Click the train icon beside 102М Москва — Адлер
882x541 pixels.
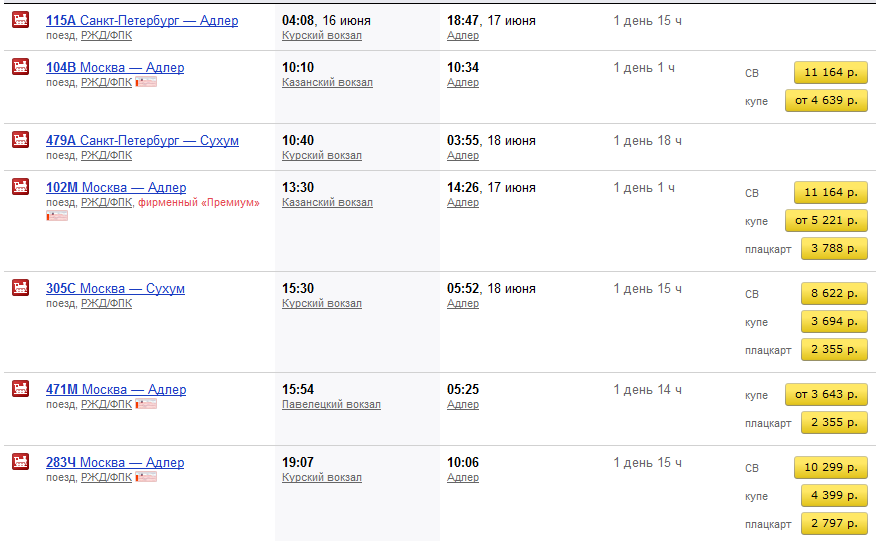click(20, 187)
